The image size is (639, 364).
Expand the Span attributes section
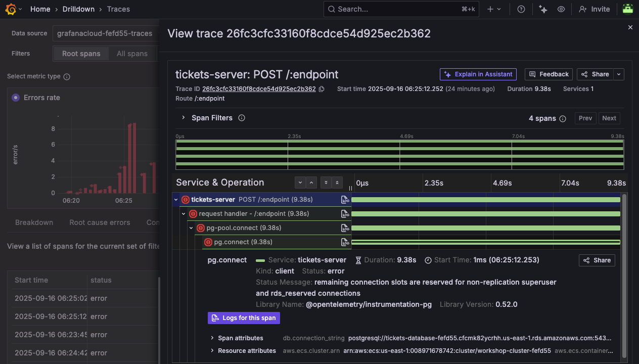[x=212, y=338]
